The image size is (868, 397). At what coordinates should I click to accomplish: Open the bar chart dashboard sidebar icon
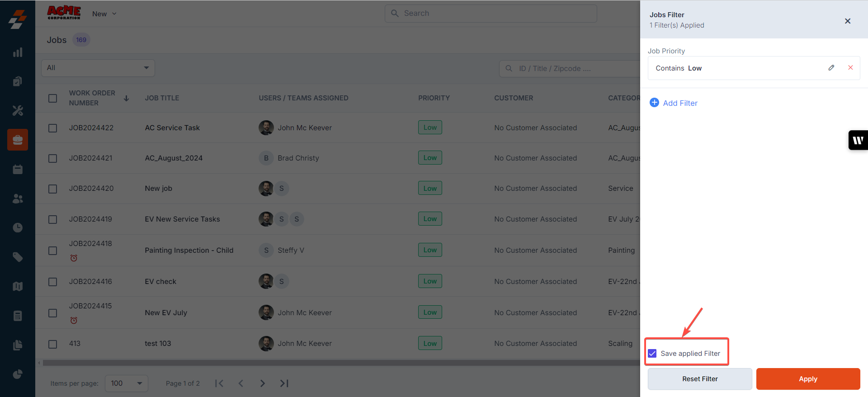coord(18,52)
